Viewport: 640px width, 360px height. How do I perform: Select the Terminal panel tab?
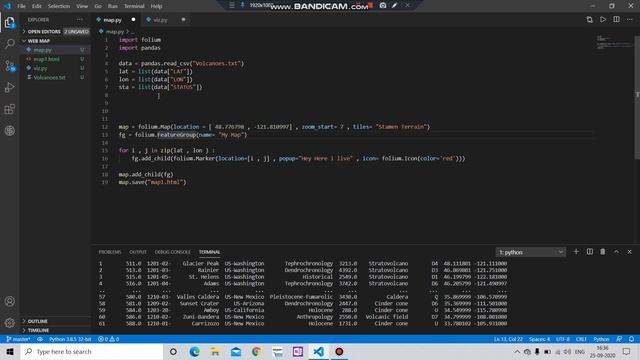coord(209,252)
